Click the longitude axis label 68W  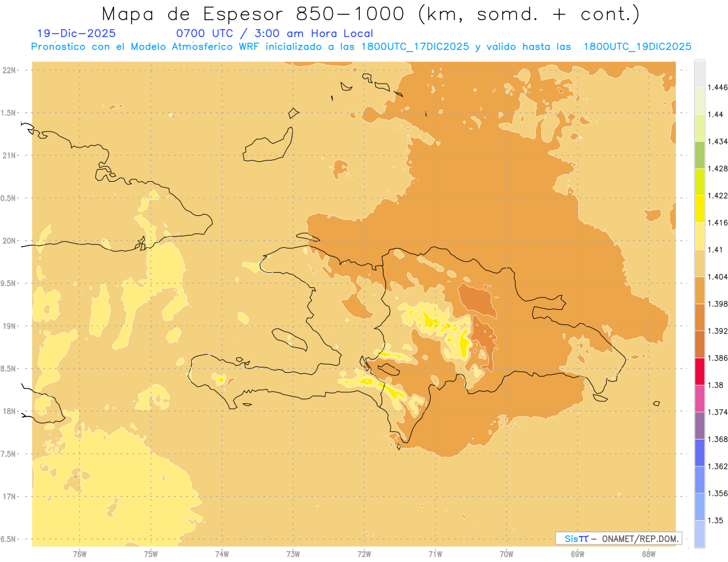tap(649, 554)
